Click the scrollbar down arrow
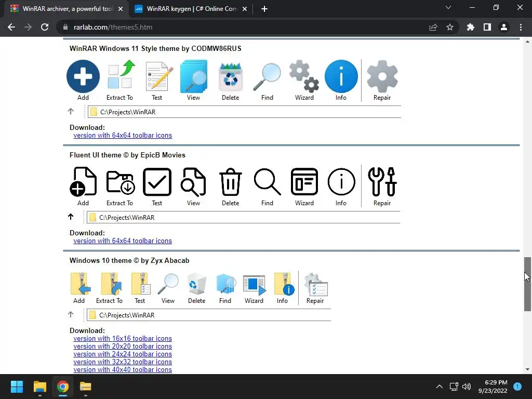Image resolution: width=532 pixels, height=399 pixels. tap(528, 369)
